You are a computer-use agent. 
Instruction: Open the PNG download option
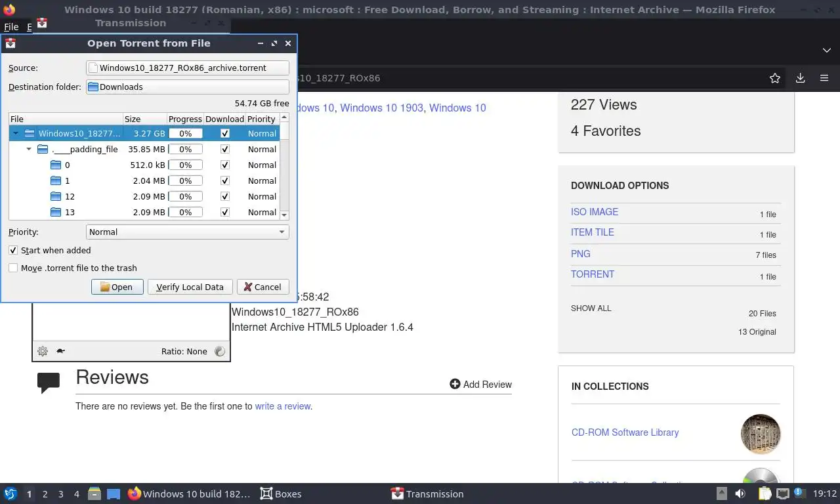point(581,254)
